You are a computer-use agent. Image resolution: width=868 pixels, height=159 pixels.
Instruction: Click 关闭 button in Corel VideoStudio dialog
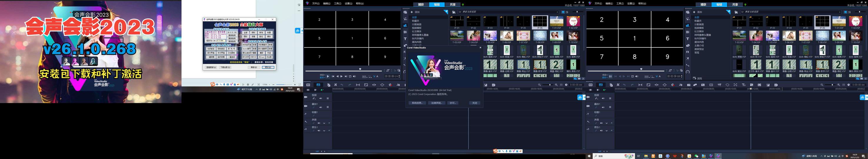(x=474, y=103)
